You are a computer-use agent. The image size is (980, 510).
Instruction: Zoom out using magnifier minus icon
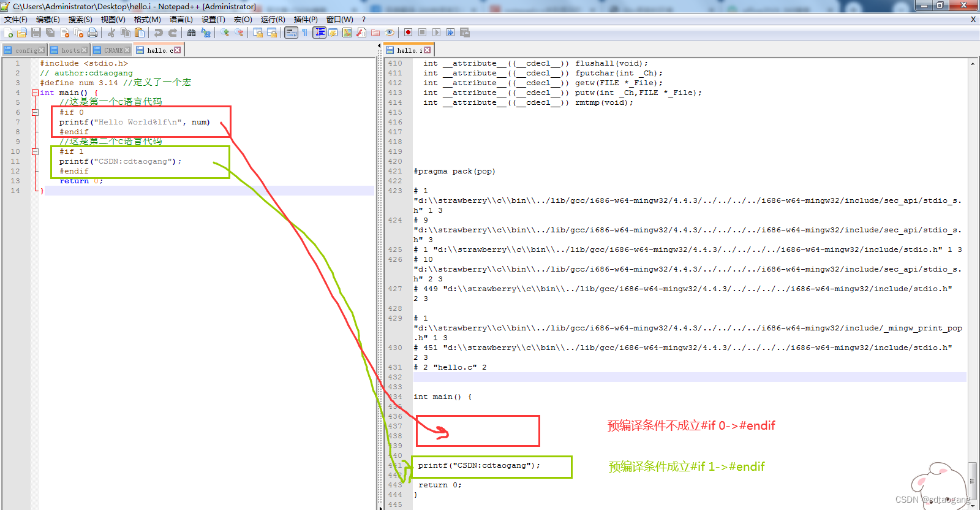tap(239, 32)
